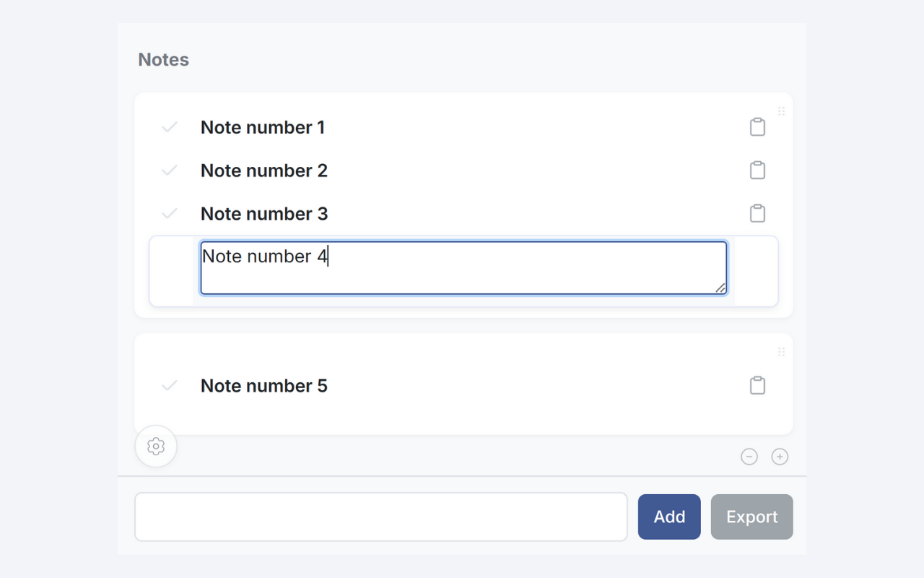
Task: Select the Note number 5 title text
Action: tap(264, 386)
